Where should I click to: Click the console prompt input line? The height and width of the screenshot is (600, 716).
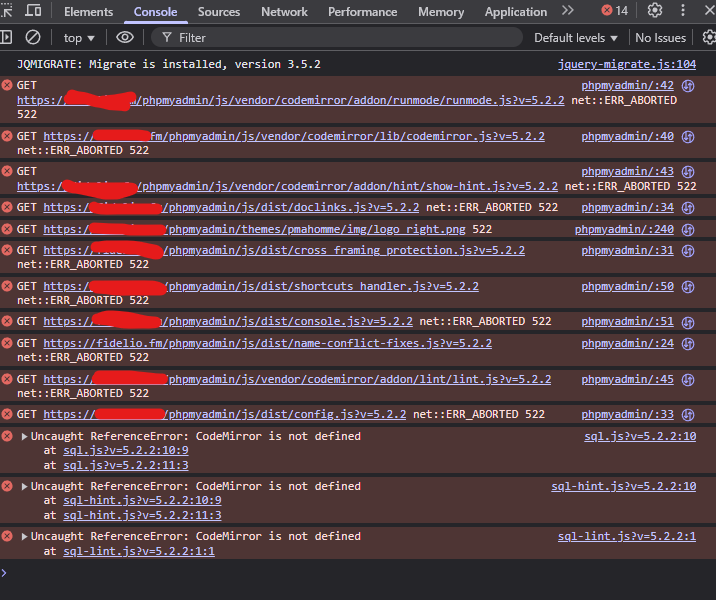pos(358,573)
